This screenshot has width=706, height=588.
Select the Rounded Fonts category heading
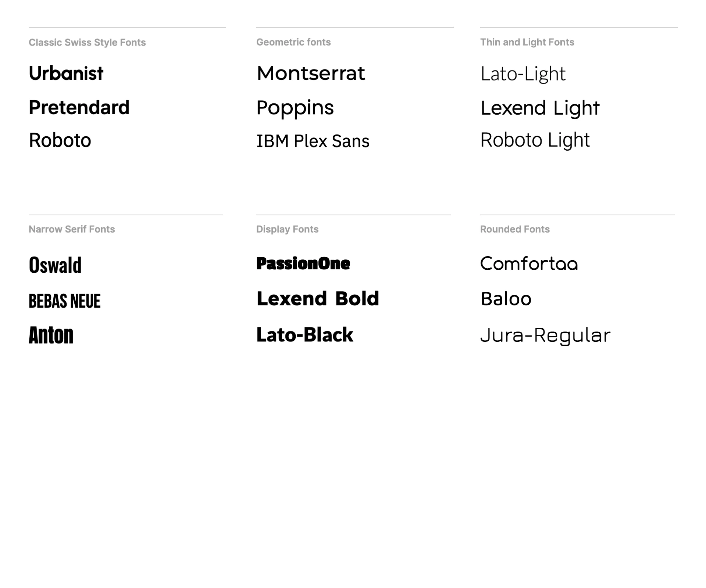[x=515, y=229]
